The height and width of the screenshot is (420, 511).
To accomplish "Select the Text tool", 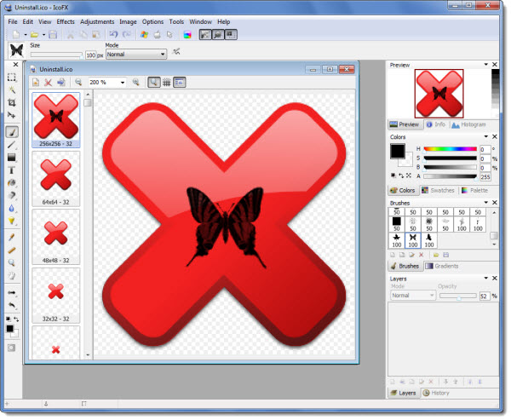I will click(12, 170).
